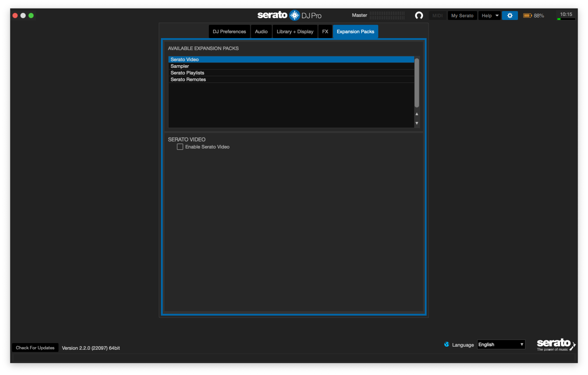The width and height of the screenshot is (588, 375).
Task: Click the battery level indicator icon
Action: coord(527,16)
